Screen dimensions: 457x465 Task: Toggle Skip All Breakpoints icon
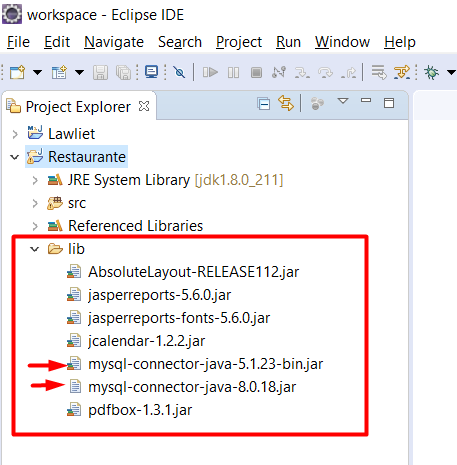[179, 72]
